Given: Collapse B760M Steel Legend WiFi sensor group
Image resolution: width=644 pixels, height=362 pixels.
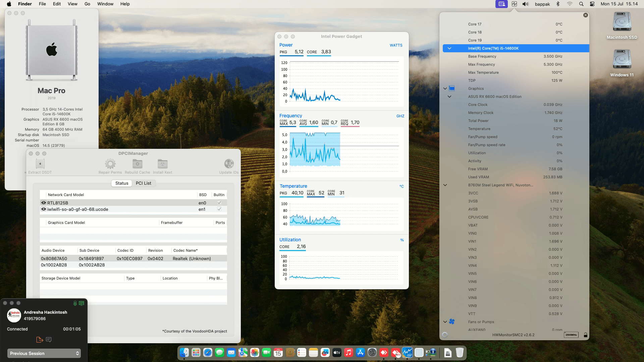Looking at the screenshot, I should point(445,185).
